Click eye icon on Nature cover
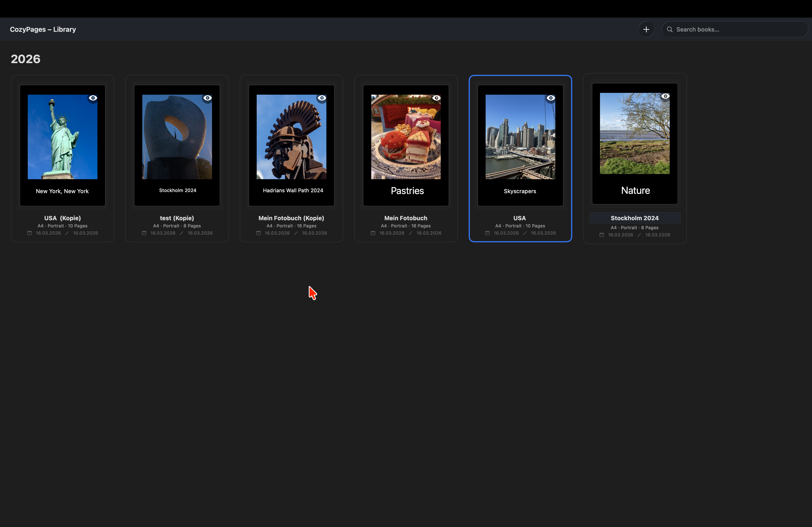Screen dimensions: 812x527 665,96
